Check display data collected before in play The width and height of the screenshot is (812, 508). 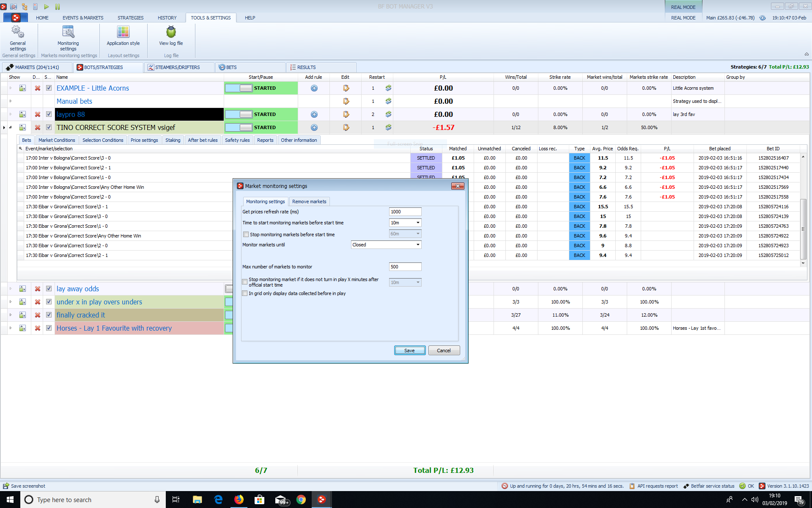tap(245, 293)
